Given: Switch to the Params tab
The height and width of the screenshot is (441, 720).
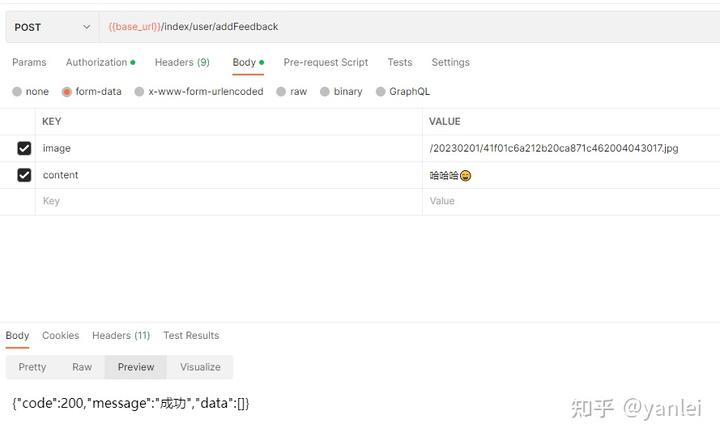Looking at the screenshot, I should 29,62.
